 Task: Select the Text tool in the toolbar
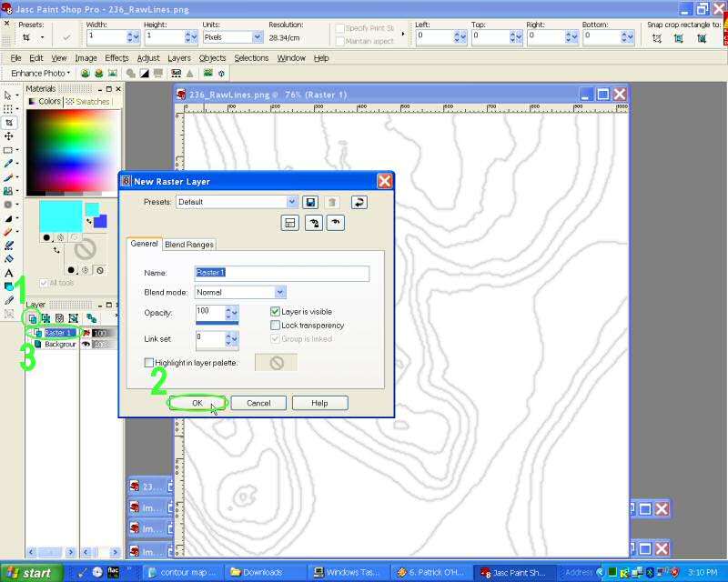(9, 273)
